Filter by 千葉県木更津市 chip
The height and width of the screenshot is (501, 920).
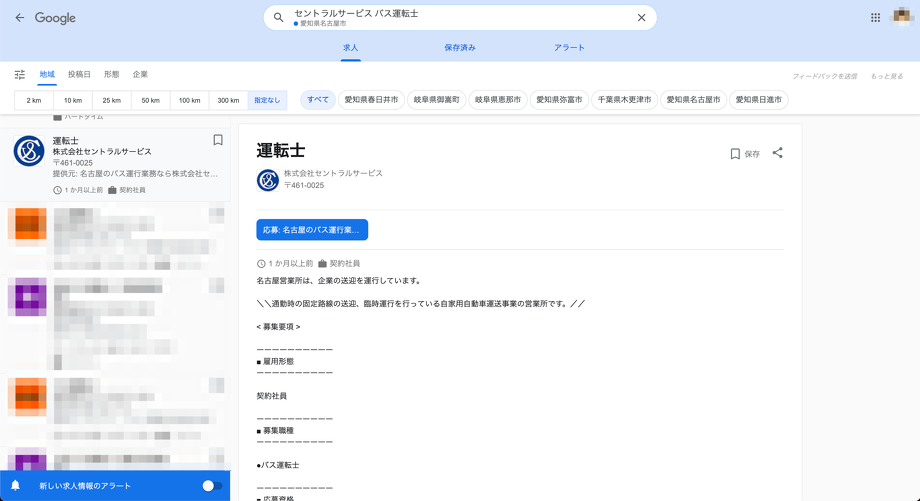(624, 100)
